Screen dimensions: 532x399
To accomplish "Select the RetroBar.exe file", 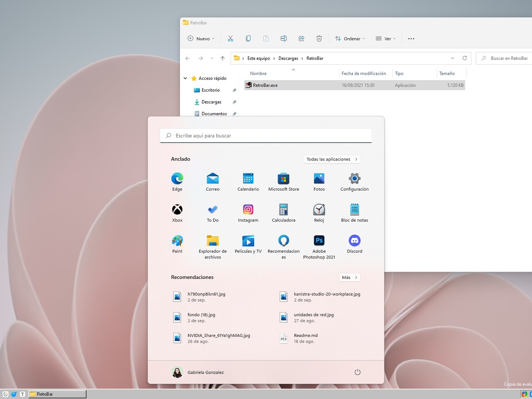I will 355,85.
